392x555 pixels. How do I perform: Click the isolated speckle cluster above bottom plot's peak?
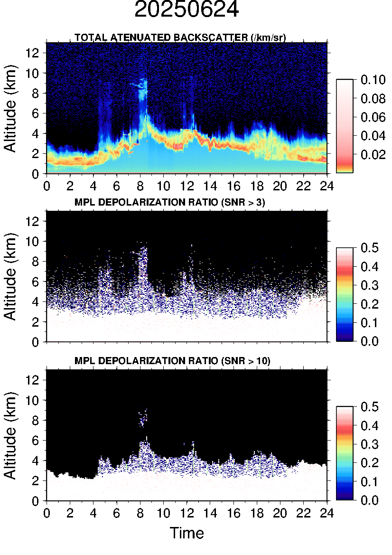pos(144,416)
